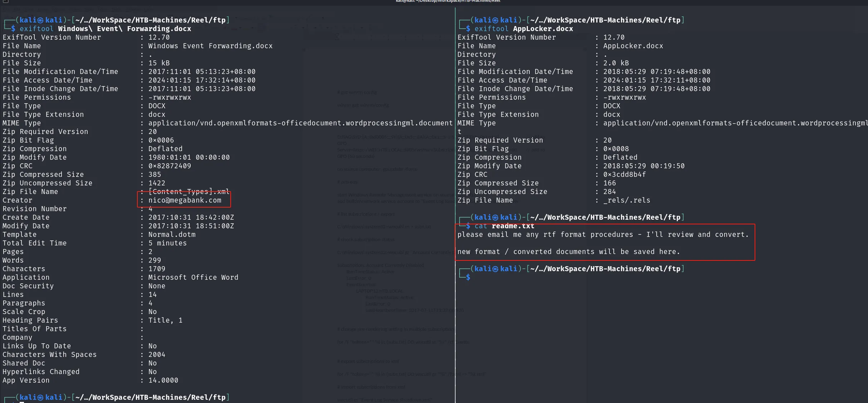Click the empty prompt in right pane
This screenshot has height=403, width=868.
click(468, 278)
